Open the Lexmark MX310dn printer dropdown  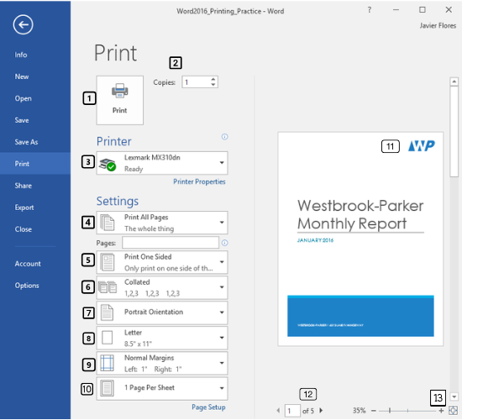pyautogui.click(x=162, y=163)
